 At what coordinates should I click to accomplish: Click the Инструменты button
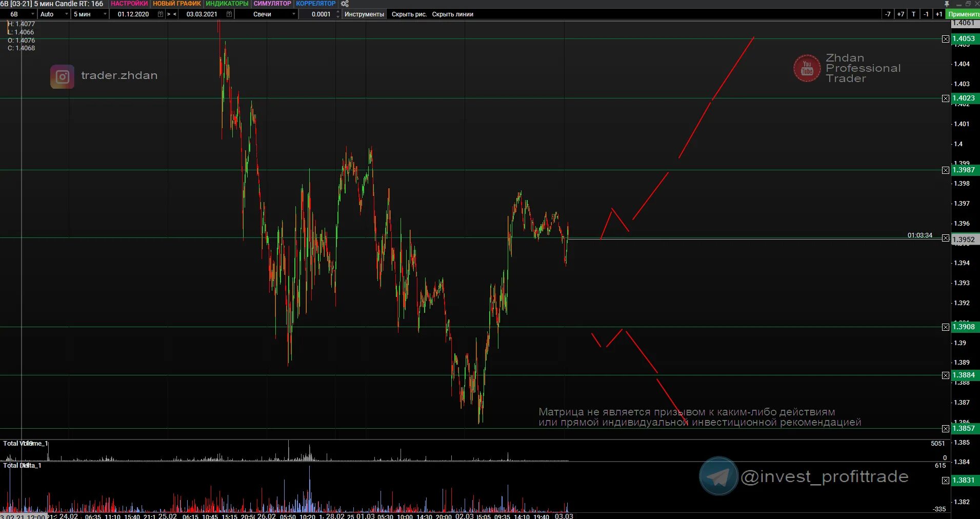[x=364, y=14]
